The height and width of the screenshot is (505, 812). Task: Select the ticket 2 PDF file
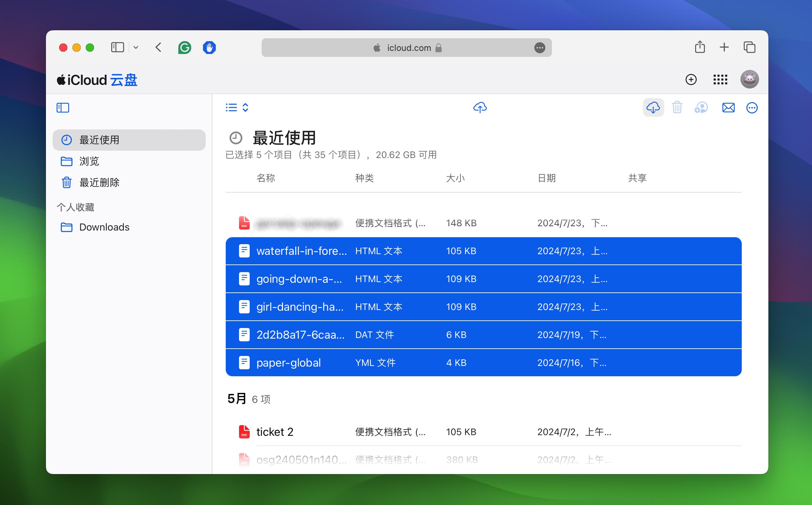pos(483,432)
